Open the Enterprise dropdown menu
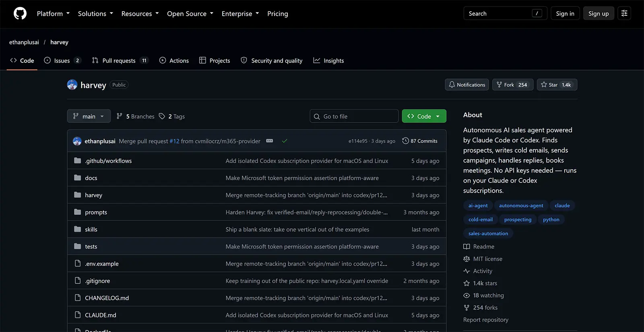 pyautogui.click(x=240, y=14)
